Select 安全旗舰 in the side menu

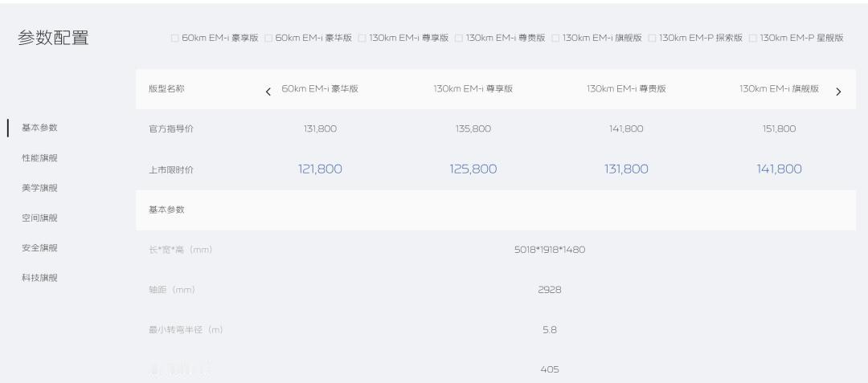pyautogui.click(x=39, y=247)
